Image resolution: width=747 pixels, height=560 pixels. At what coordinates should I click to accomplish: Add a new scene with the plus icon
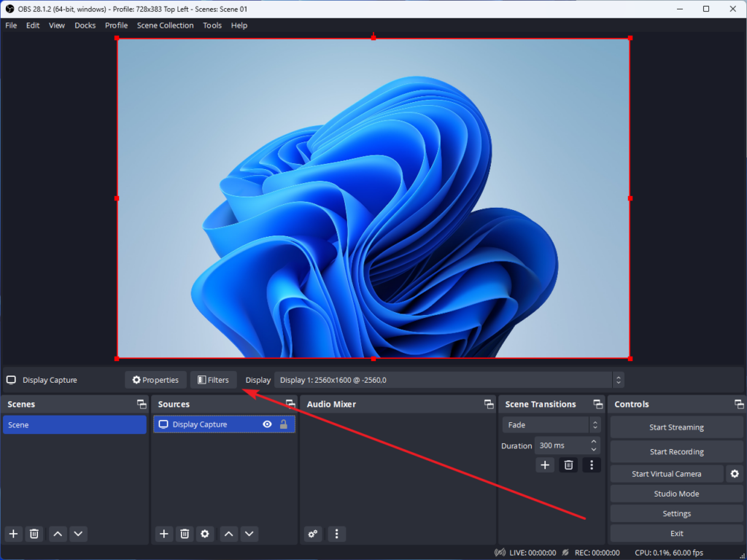coord(12,534)
